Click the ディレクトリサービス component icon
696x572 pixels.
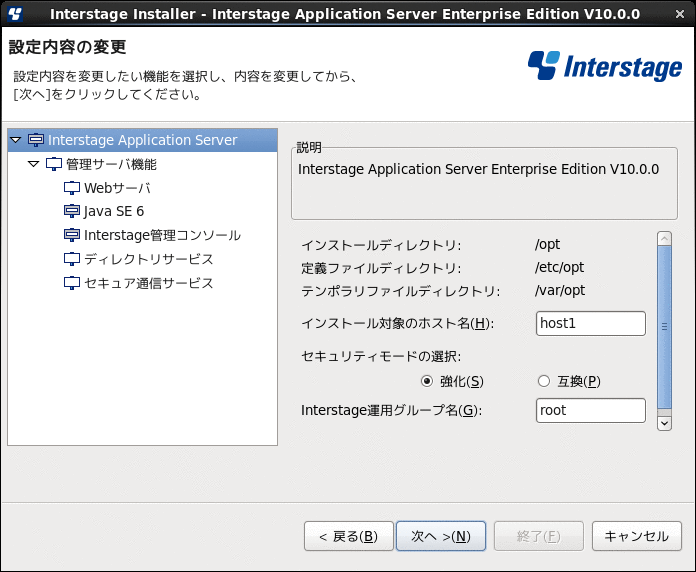(x=71, y=260)
